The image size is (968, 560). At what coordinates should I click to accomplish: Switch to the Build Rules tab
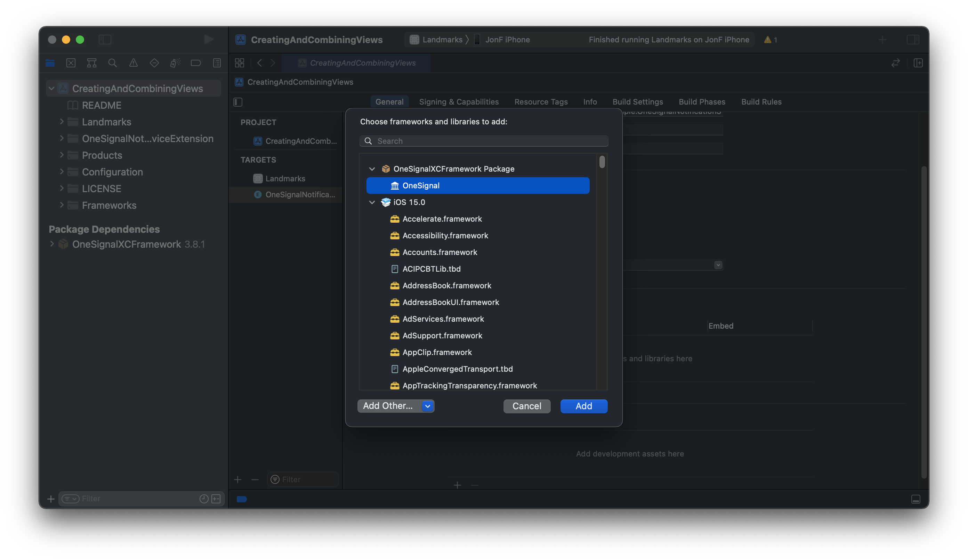point(761,102)
